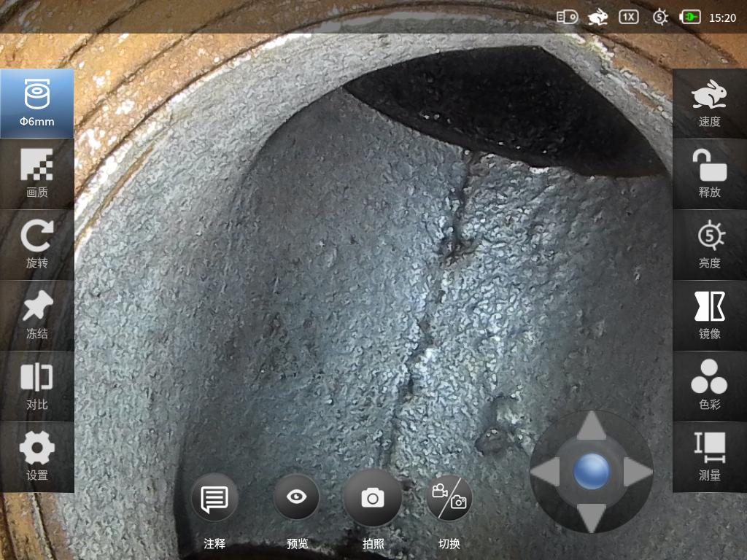Tap the 1X zoom indicator in status bar
Screen dimensions: 747x560
628,17
